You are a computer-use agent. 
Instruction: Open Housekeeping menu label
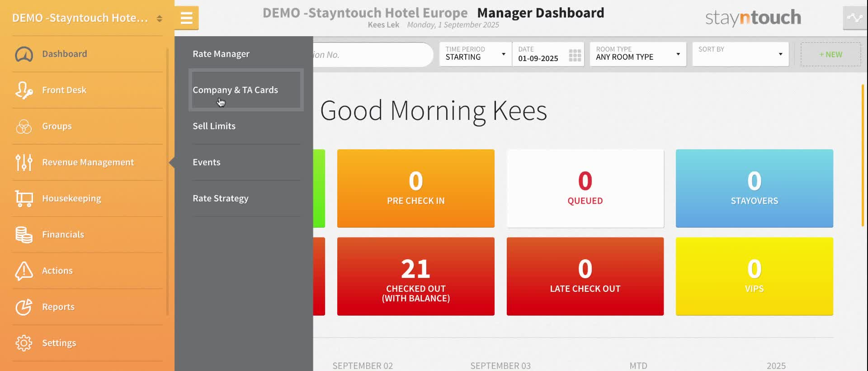pyautogui.click(x=71, y=199)
